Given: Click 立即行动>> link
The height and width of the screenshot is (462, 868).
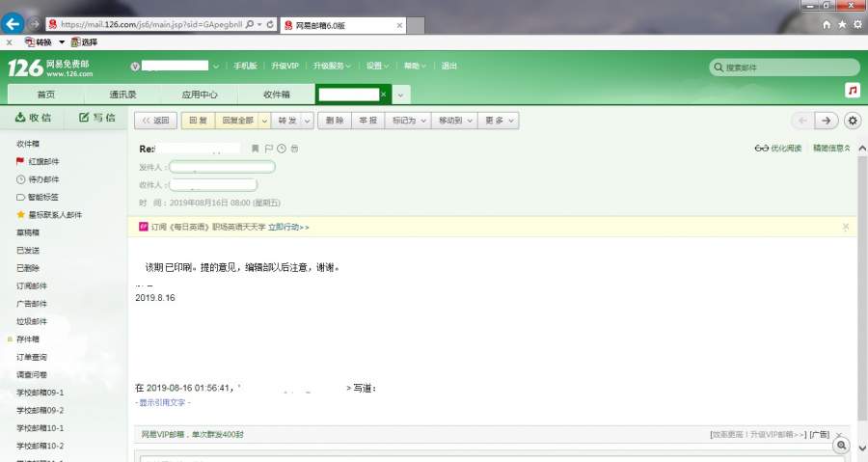Looking at the screenshot, I should pyautogui.click(x=288, y=227).
